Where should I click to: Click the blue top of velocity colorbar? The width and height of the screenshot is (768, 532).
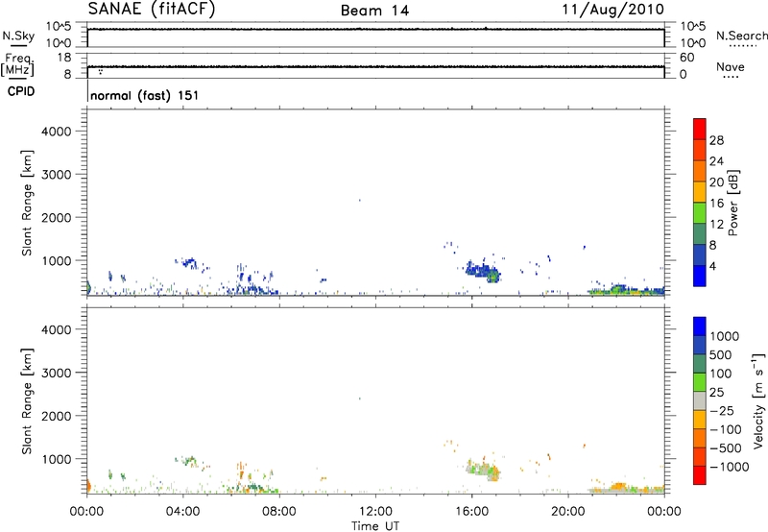click(x=700, y=326)
